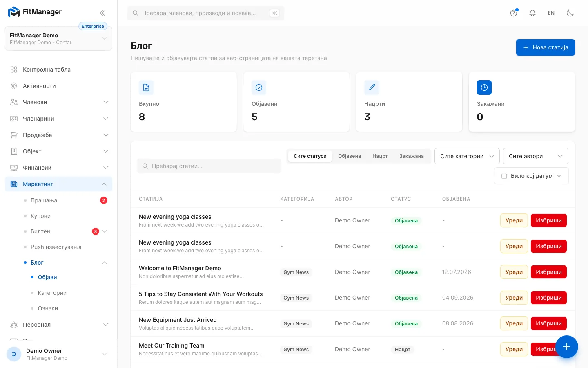Open the Било кој датум picker
This screenshot has height=368, width=588.
click(x=531, y=176)
